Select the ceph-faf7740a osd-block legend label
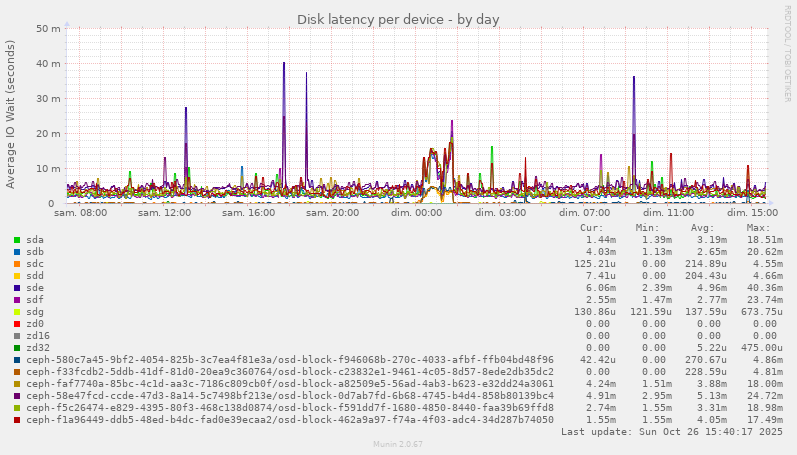This screenshot has height=455, width=797. point(290,384)
